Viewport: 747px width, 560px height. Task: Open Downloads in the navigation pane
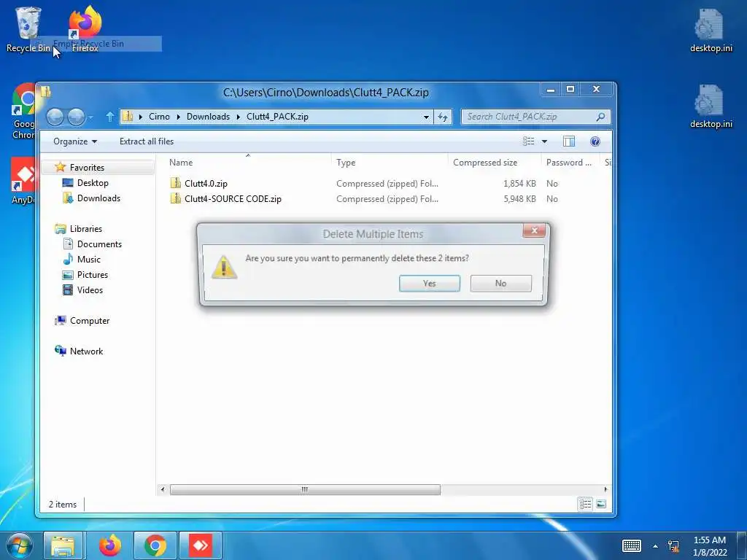coord(98,198)
